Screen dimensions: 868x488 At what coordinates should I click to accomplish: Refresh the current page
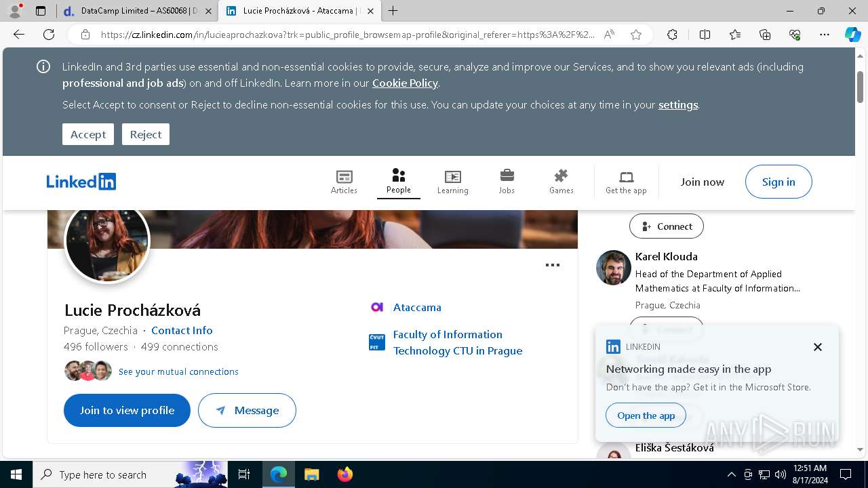tap(49, 35)
